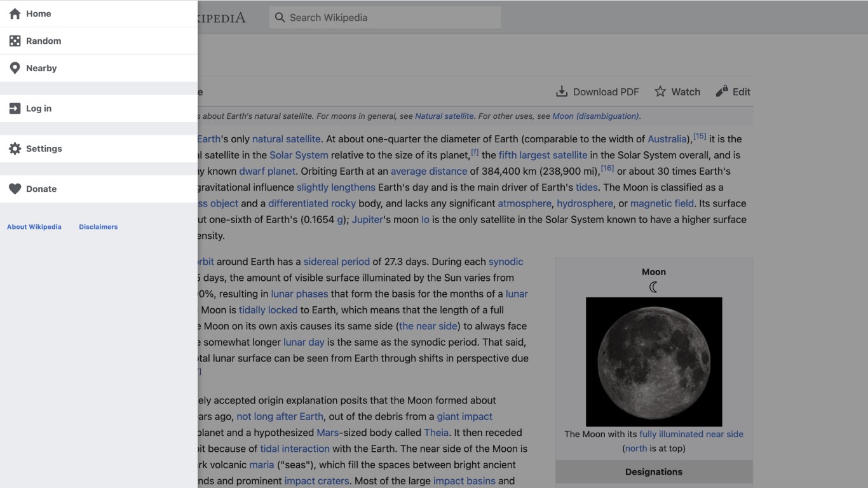
Task: Open the Disclaimers link
Action: [98, 226]
